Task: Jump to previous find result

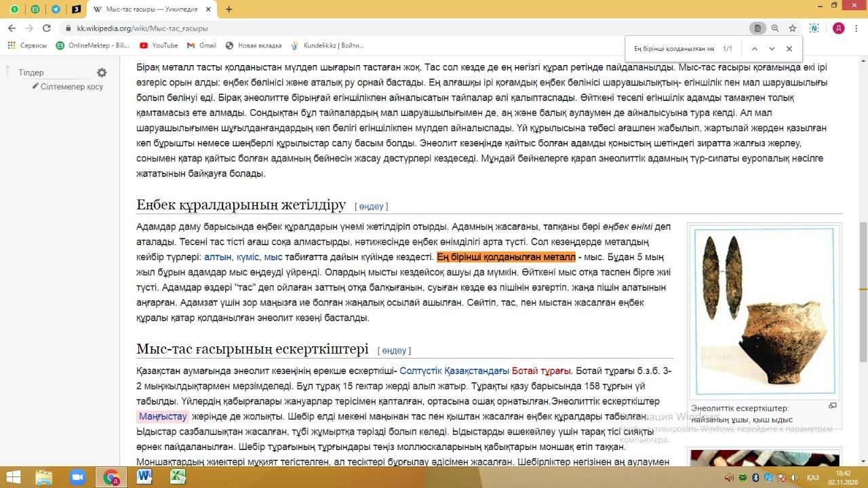Action: point(754,49)
